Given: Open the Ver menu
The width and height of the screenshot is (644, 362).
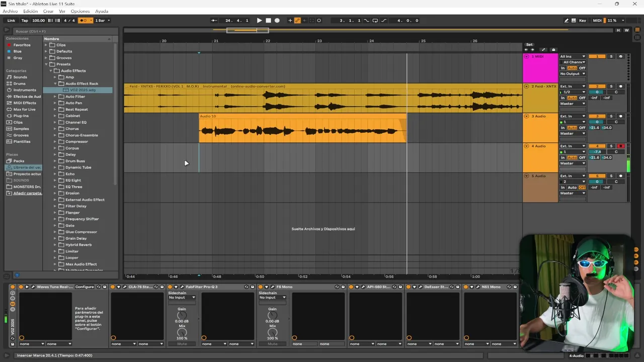Looking at the screenshot, I should [62, 11].
